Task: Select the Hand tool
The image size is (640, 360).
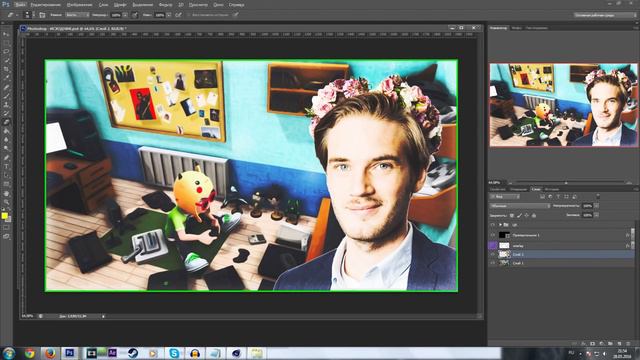Action: click(6, 193)
